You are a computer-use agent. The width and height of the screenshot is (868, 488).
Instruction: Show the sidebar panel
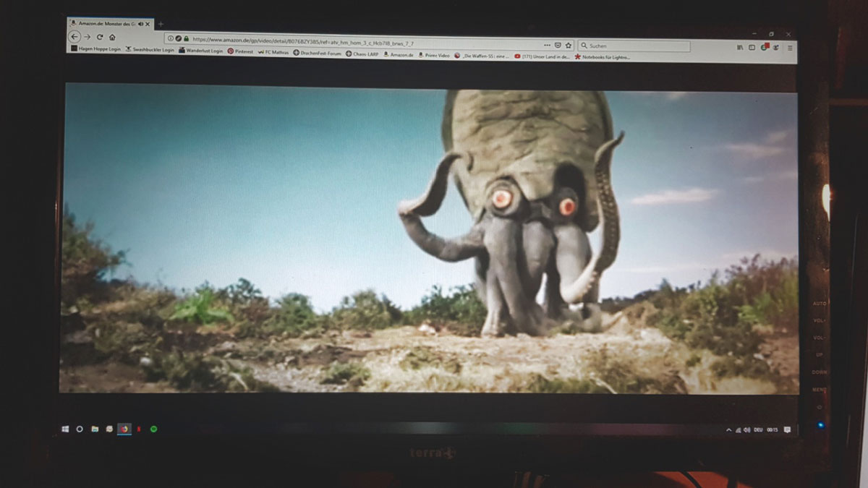752,47
